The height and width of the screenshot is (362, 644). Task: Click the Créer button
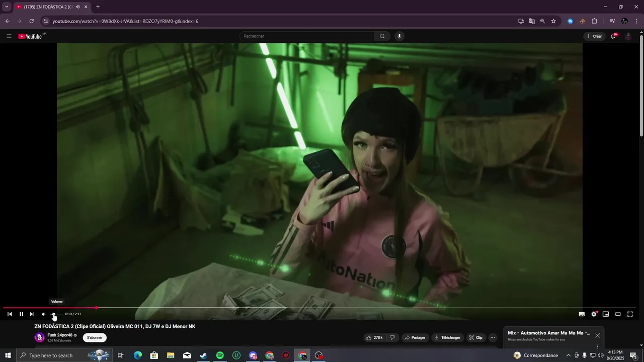coord(594,36)
